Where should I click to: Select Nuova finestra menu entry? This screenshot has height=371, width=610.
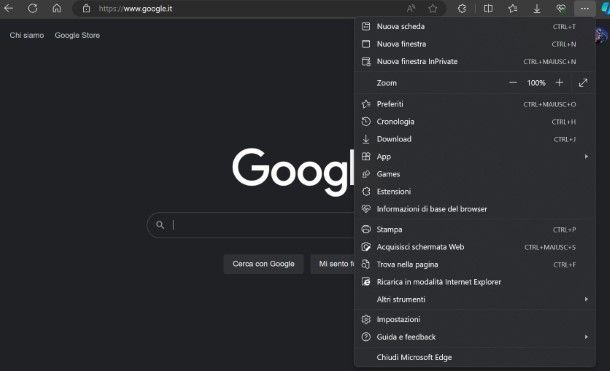point(475,44)
